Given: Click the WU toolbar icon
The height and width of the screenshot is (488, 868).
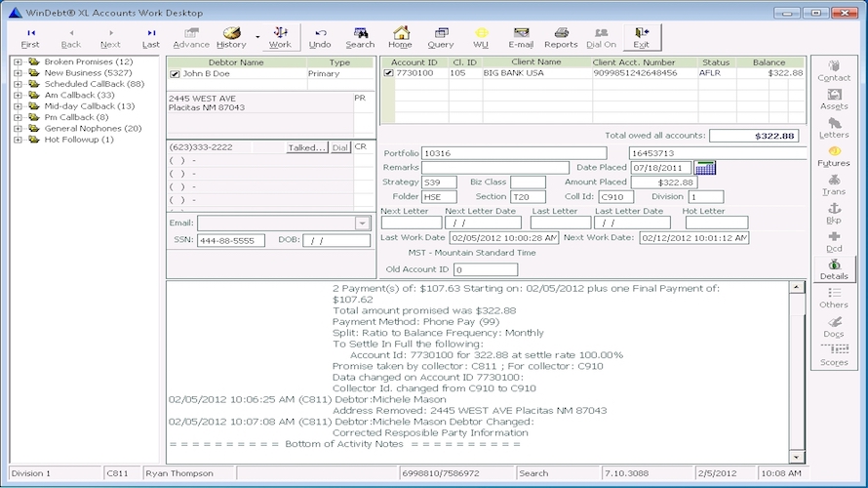Looking at the screenshot, I should (481, 38).
